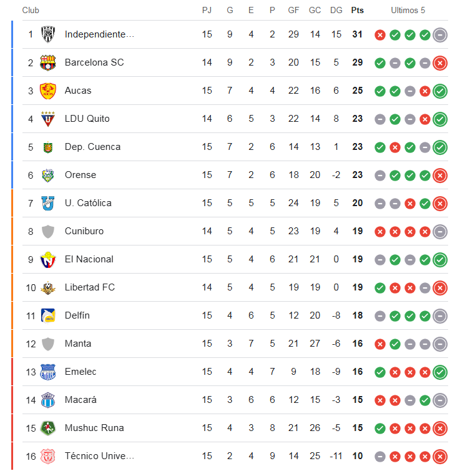Click the El Nacional team crest
Image resolution: width=460 pixels, height=476 pixels.
(x=48, y=260)
